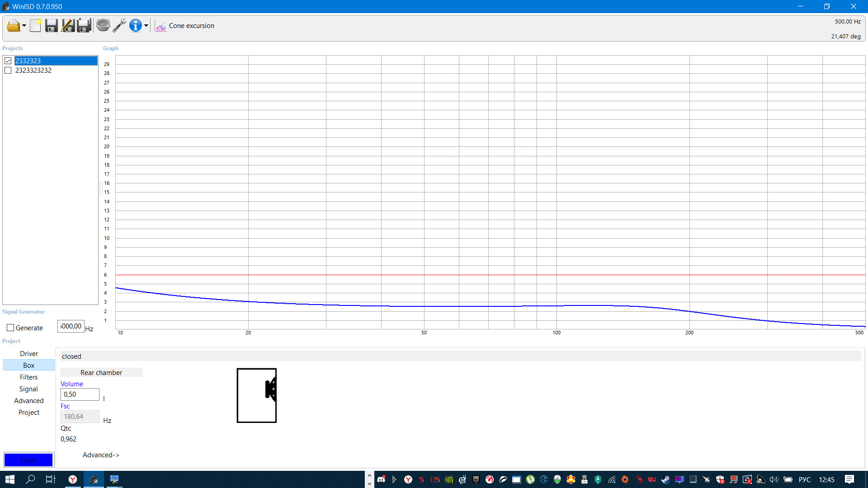Click Save As floppy with pencil icon
The width and height of the screenshot is (868, 488).
(68, 26)
